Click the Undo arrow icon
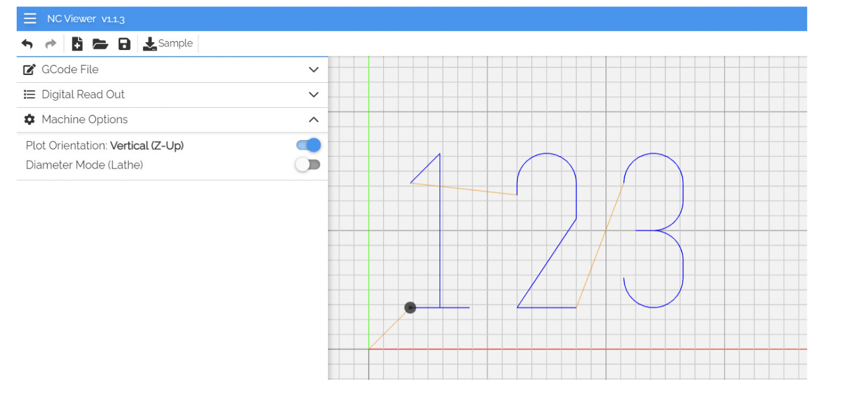Viewport: 868px width, 406px height. 27,43
